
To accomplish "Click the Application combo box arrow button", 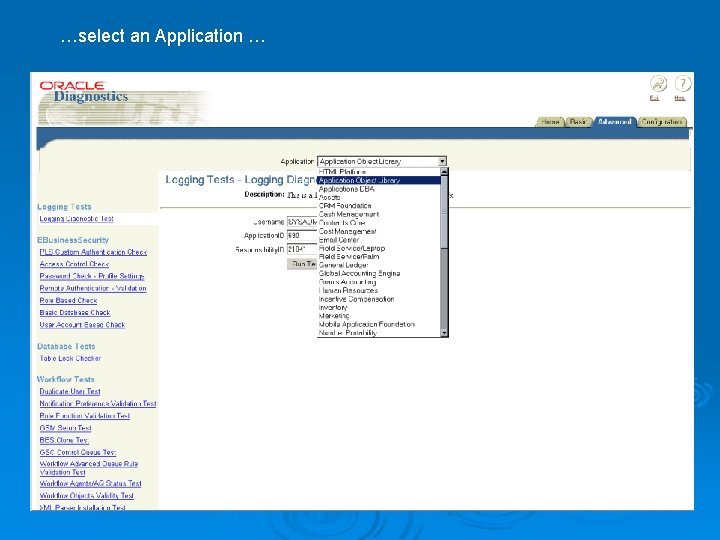I will (442, 161).
